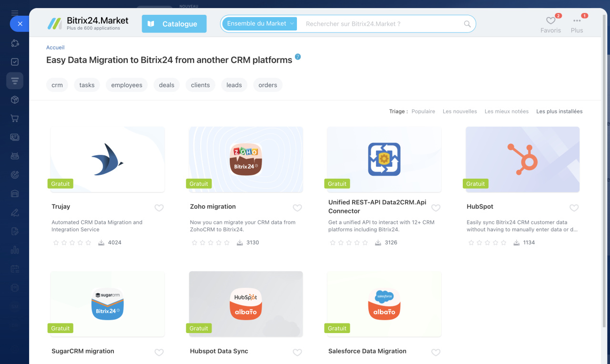Open Trujay app thumbnail
The height and width of the screenshot is (364, 610).
click(108, 159)
